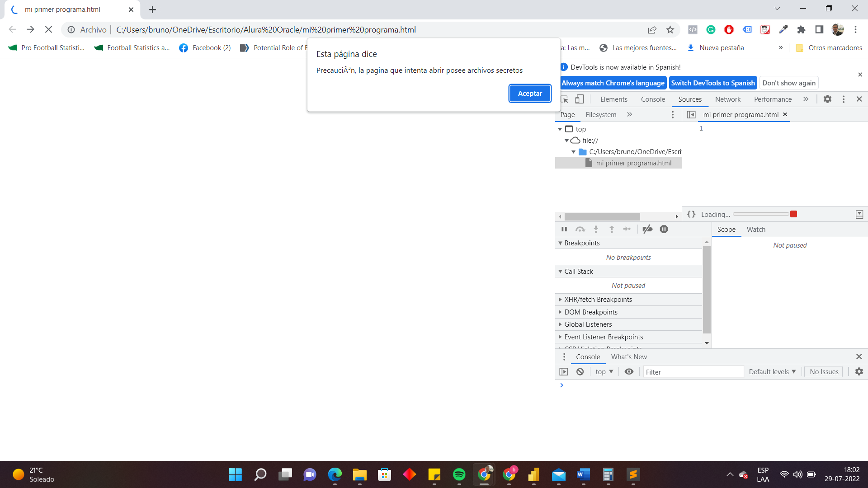This screenshot has height=488, width=868.
Task: Close the DevTools panel
Action: click(859, 99)
